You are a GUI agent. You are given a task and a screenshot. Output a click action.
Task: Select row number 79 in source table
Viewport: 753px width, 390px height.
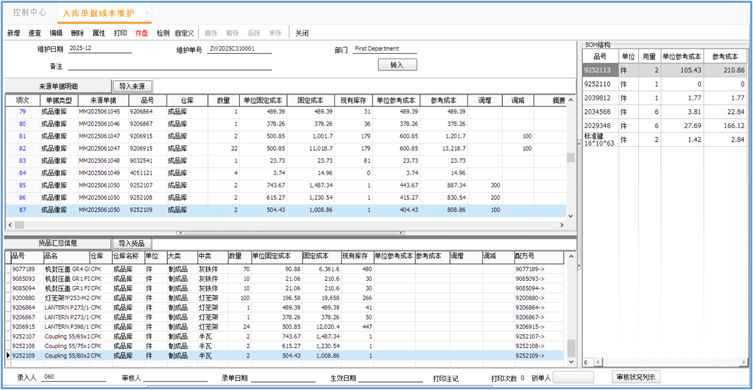(22, 111)
